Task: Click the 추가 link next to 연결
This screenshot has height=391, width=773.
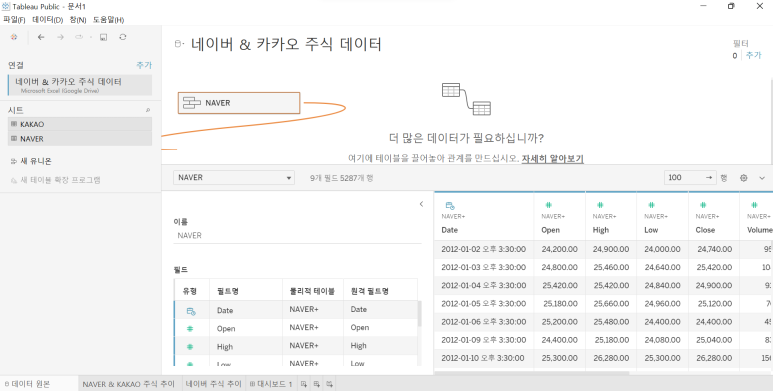Action: [x=144, y=65]
